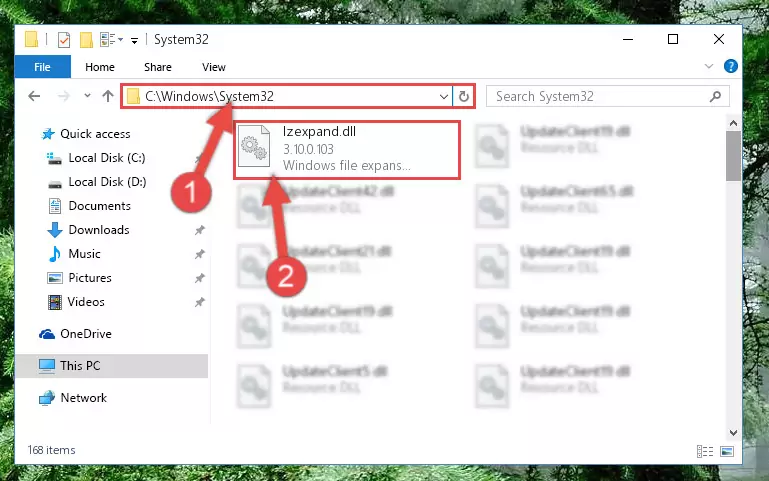Click the search magnifier icon
Viewport: 769px width, 481px height.
tap(716, 97)
